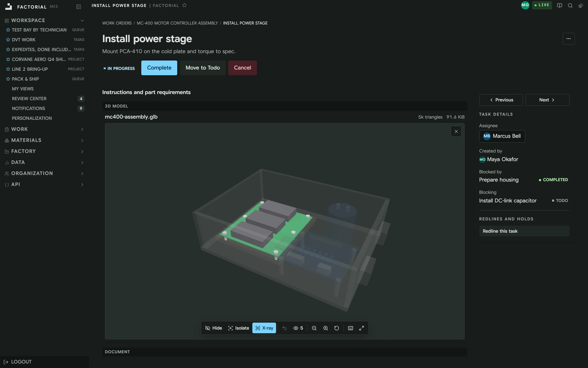This screenshot has width=588, height=368.
Task: Open Personalization settings
Action: [x=32, y=118]
